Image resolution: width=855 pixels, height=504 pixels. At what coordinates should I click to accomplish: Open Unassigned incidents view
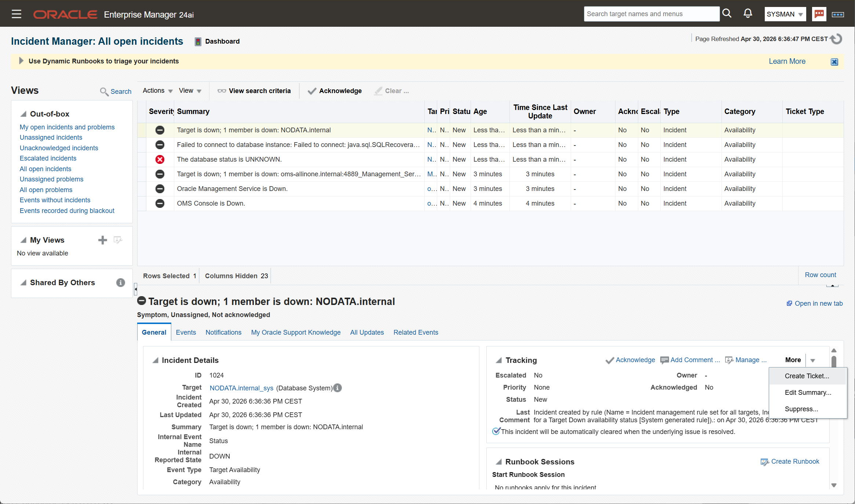pyautogui.click(x=51, y=137)
